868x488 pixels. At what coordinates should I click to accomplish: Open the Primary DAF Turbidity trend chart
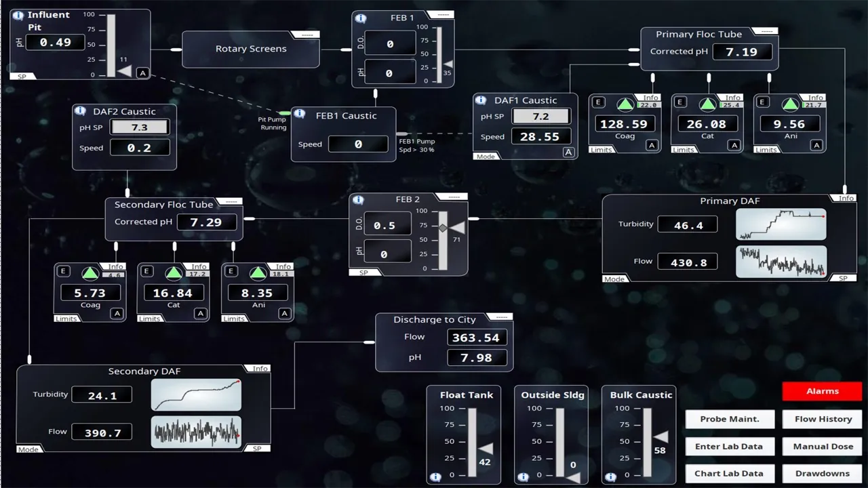click(781, 224)
